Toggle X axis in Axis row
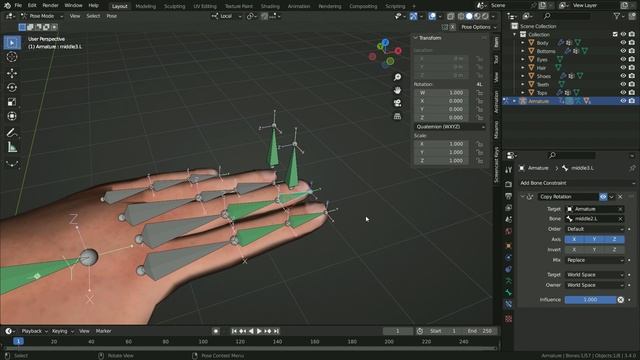640x360 pixels. pos(574,240)
